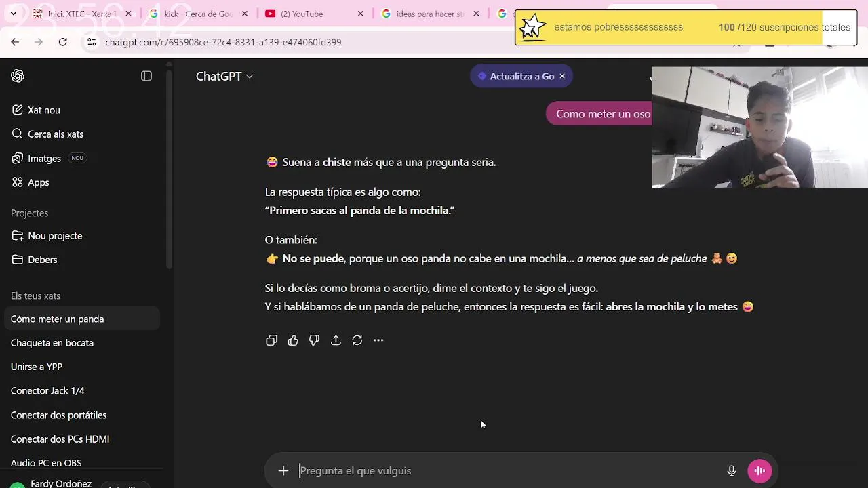
Task: Click the ChatGPT logo icon in sidebar
Action: coord(18,76)
